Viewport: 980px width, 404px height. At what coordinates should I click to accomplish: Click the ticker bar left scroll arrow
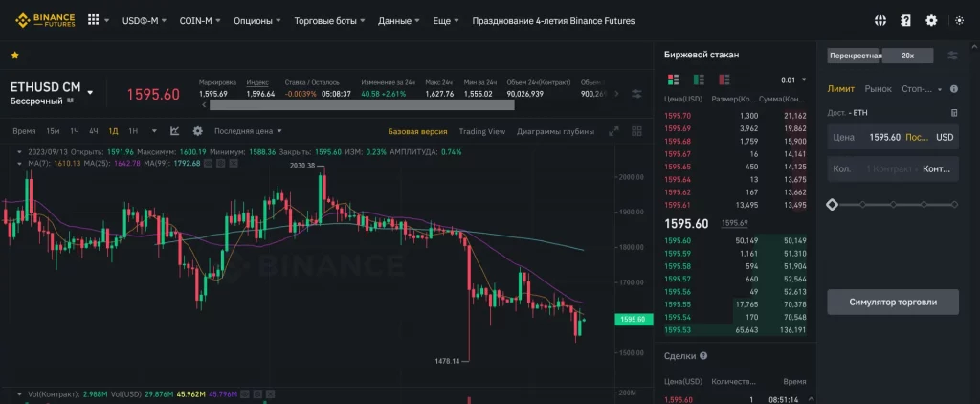(204, 105)
